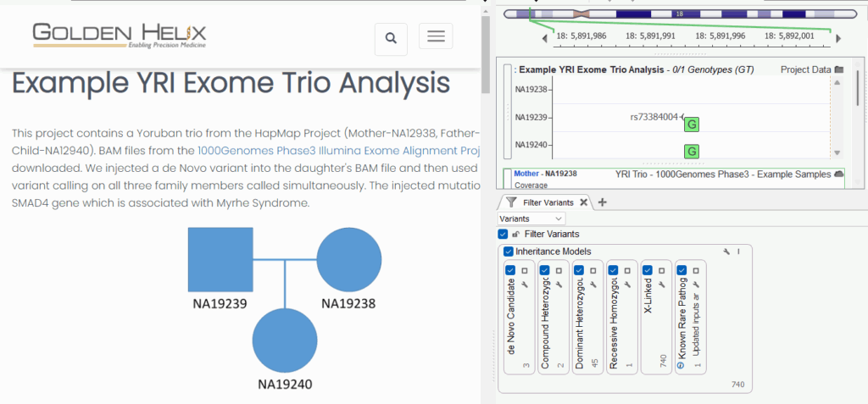The image size is (868, 404).
Task: Add a new tab with plus button
Action: pyautogui.click(x=603, y=202)
